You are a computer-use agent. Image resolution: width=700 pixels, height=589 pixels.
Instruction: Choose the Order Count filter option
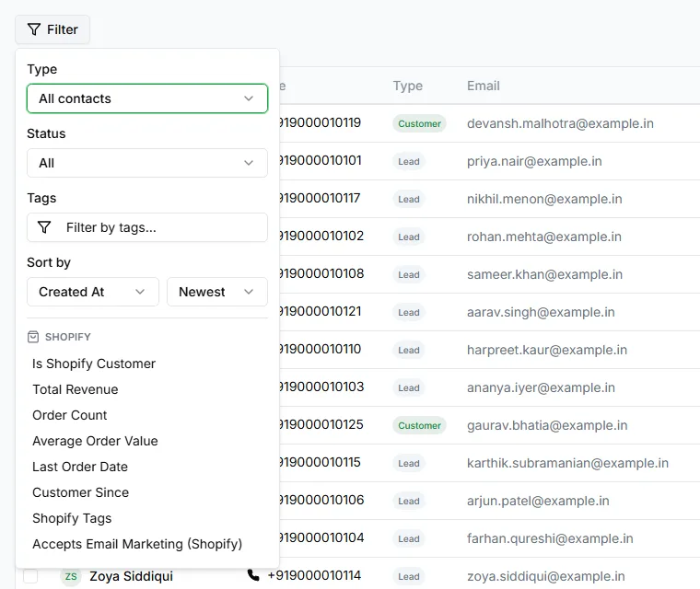click(x=70, y=415)
